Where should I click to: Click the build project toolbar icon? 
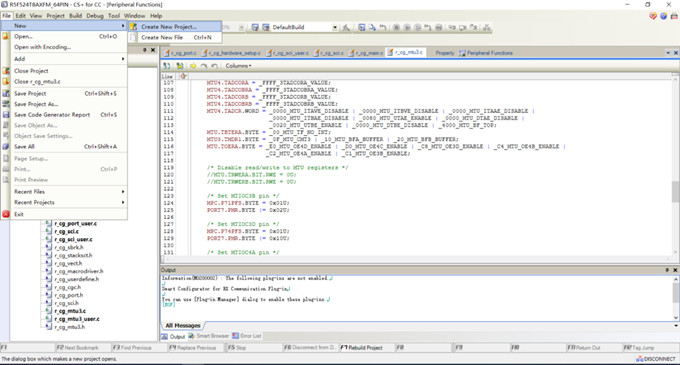[255, 27]
